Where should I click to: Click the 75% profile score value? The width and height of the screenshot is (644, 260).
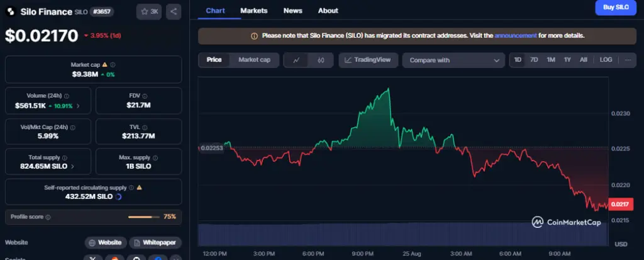tap(170, 217)
